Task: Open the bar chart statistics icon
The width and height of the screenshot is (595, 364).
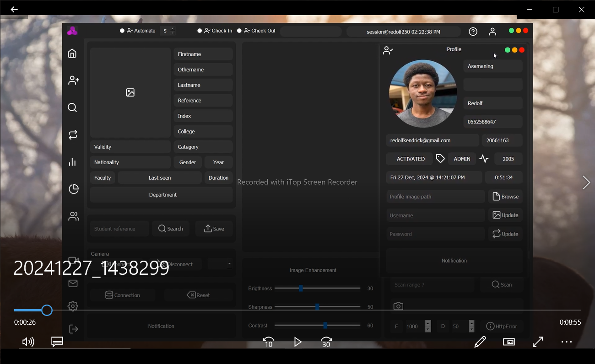Action: pyautogui.click(x=72, y=162)
